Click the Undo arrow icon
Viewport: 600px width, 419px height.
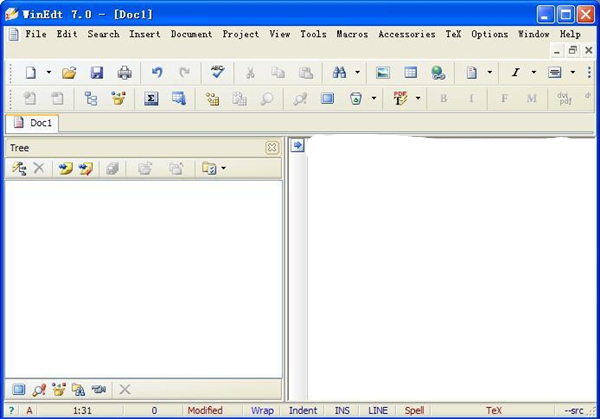coord(157,73)
